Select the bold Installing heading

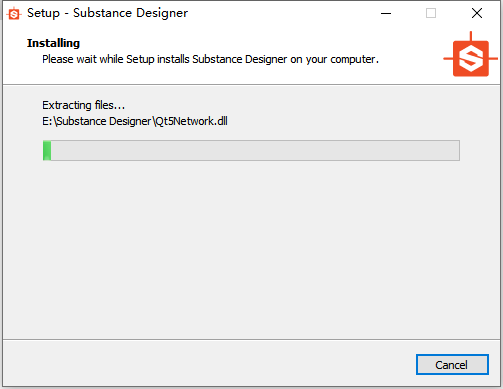[x=53, y=43]
